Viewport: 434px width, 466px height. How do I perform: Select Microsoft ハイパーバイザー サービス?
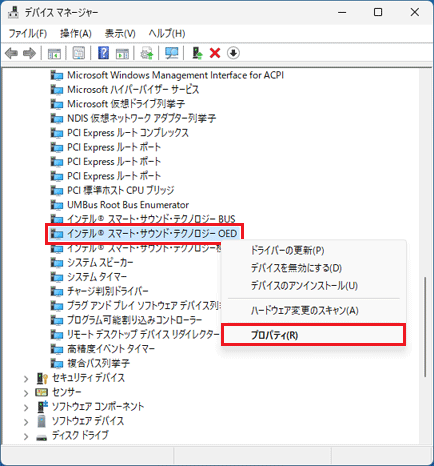[133, 90]
